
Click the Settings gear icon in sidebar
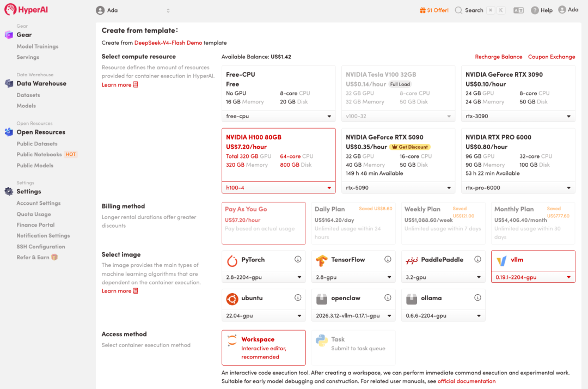coord(9,191)
